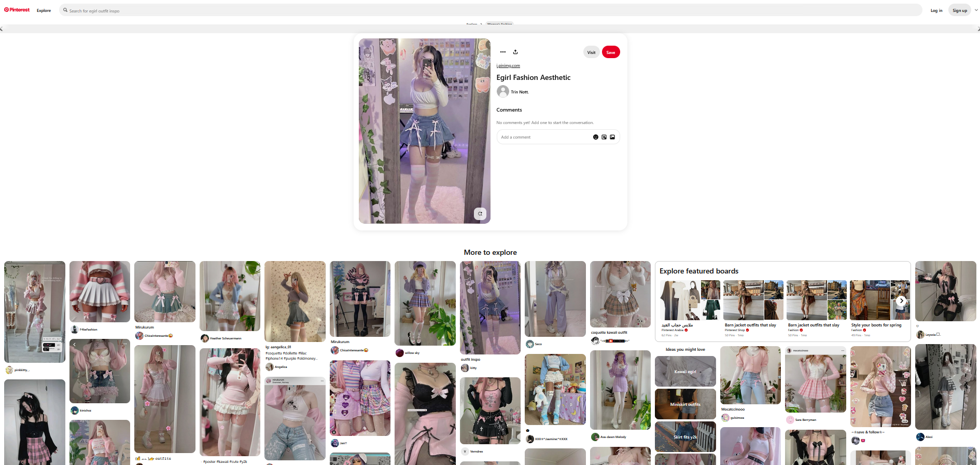Screen dimensions: 980x465
Task: Add a sticker to the comment
Action: pos(604,137)
